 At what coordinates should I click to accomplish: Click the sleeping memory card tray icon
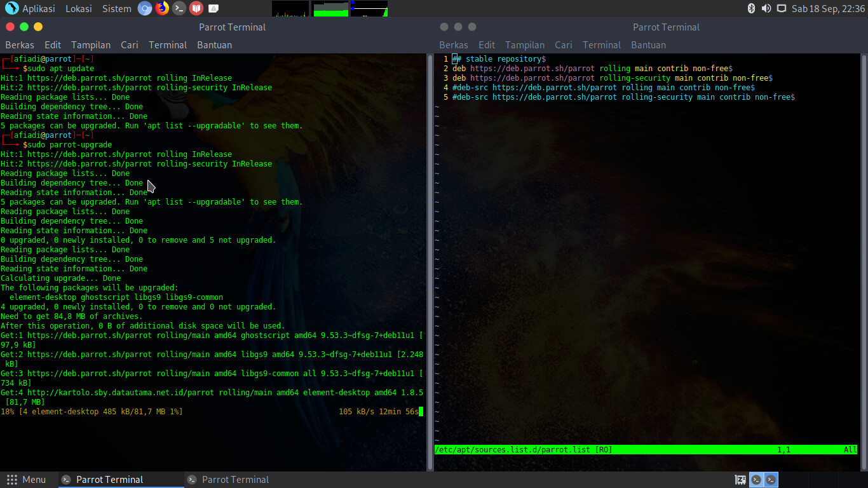[x=740, y=480]
